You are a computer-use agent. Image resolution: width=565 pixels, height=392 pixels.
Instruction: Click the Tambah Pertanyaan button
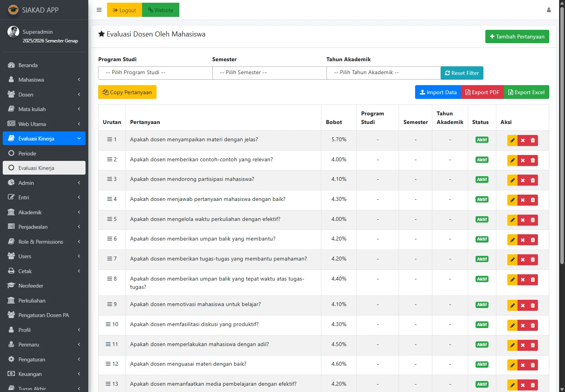tap(517, 36)
